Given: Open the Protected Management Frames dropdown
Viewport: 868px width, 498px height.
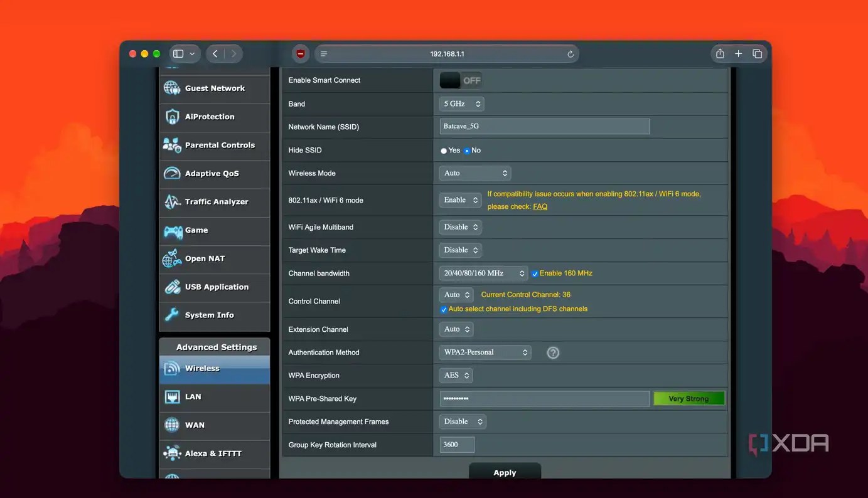Looking at the screenshot, I should 463,422.
